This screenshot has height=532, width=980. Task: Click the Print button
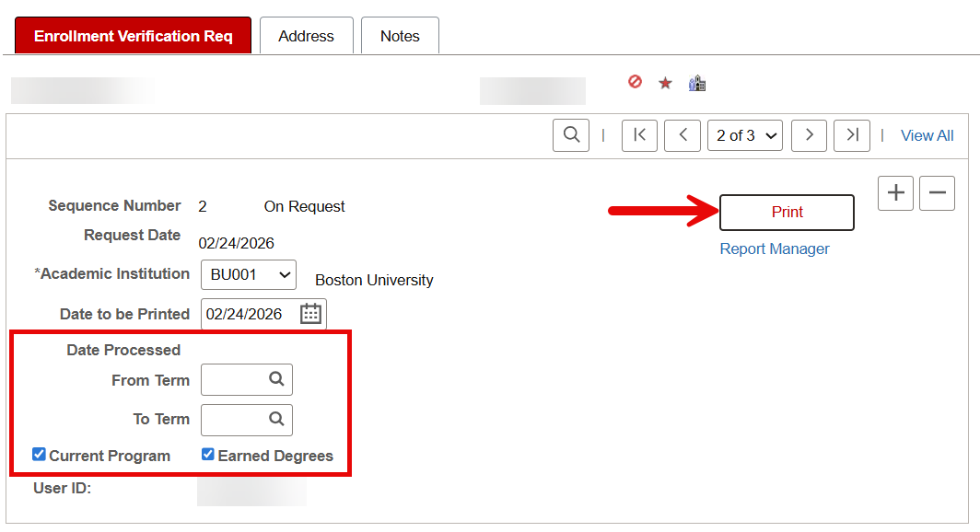(x=787, y=213)
